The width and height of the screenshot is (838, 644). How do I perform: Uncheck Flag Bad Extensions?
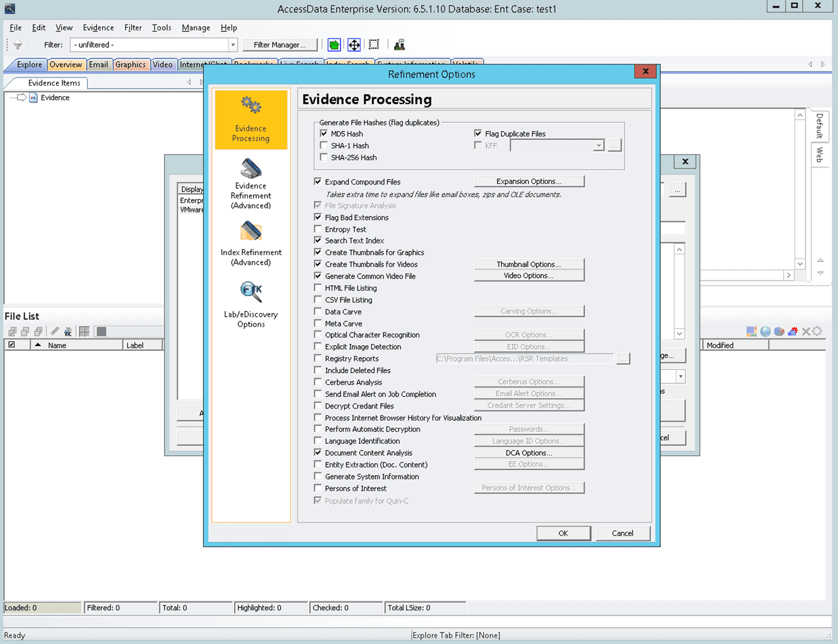point(318,217)
